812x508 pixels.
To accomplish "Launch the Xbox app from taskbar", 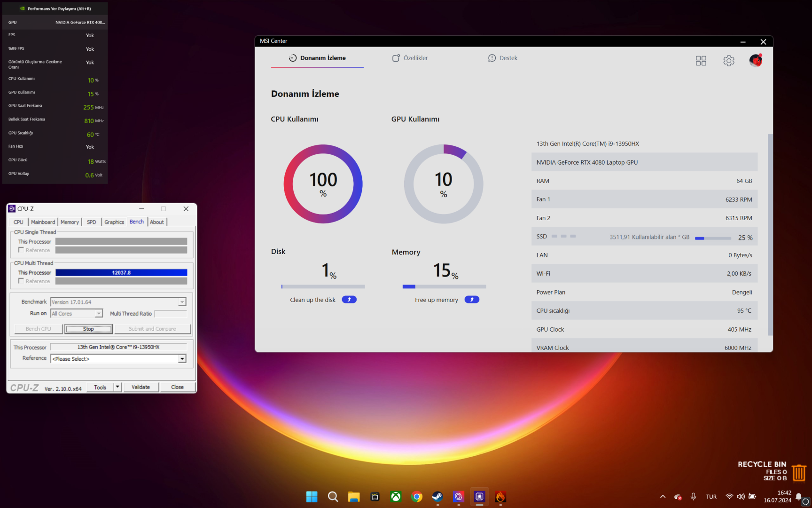I will pos(396,497).
